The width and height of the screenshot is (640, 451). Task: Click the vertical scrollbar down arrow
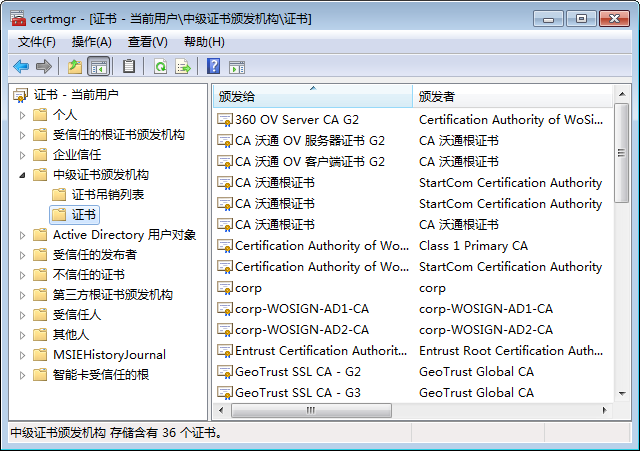click(x=622, y=393)
